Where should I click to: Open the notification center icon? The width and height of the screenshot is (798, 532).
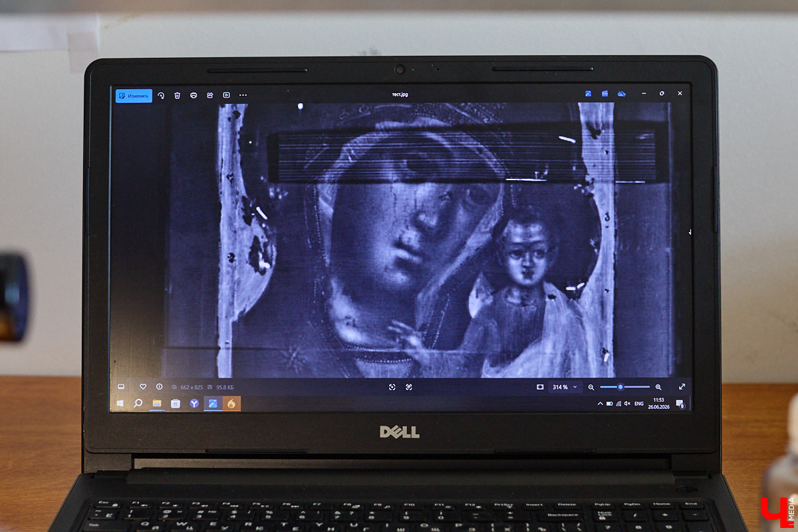pyautogui.click(x=680, y=404)
